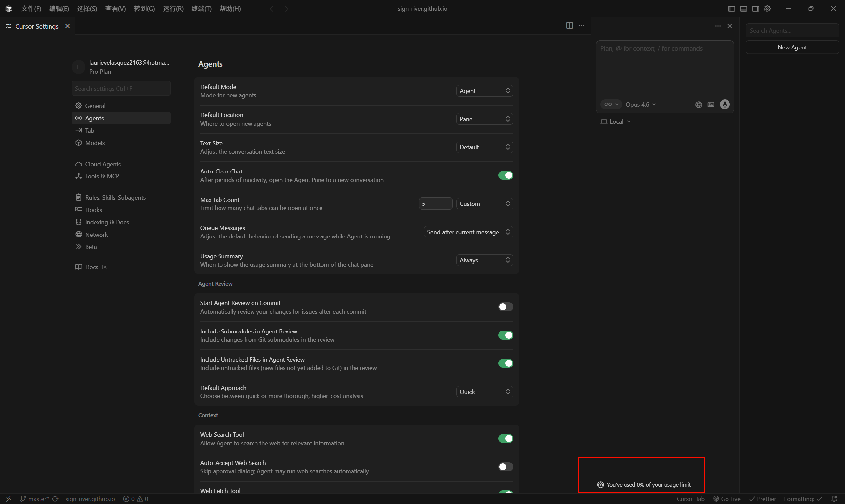Click the chat prompt input area
Screen dimensions: 845x504
(x=664, y=69)
